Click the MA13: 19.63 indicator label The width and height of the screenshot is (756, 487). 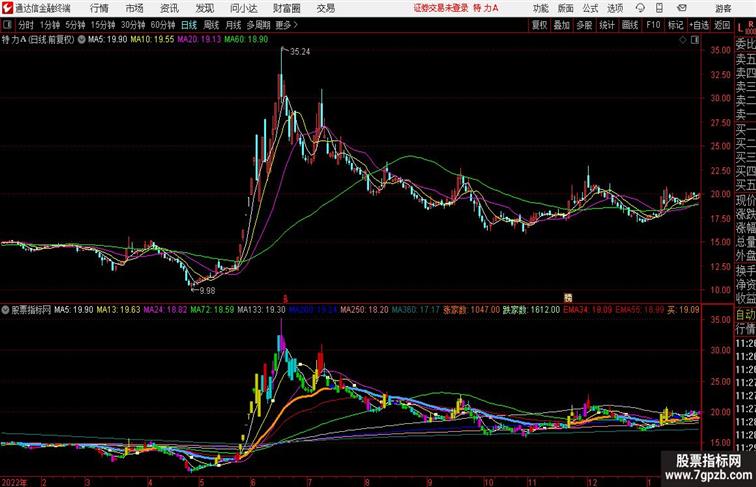(x=119, y=310)
